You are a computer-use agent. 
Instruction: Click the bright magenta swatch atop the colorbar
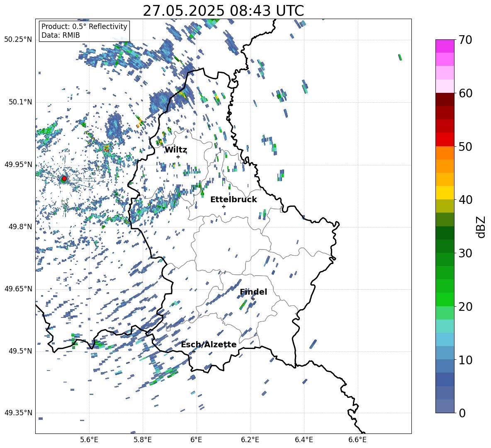445,46
